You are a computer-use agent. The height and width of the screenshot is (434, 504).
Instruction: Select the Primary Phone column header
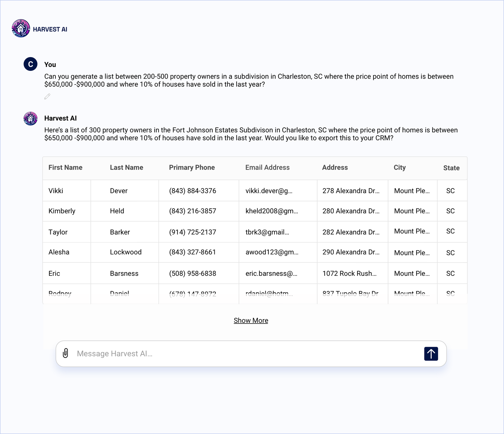192,167
